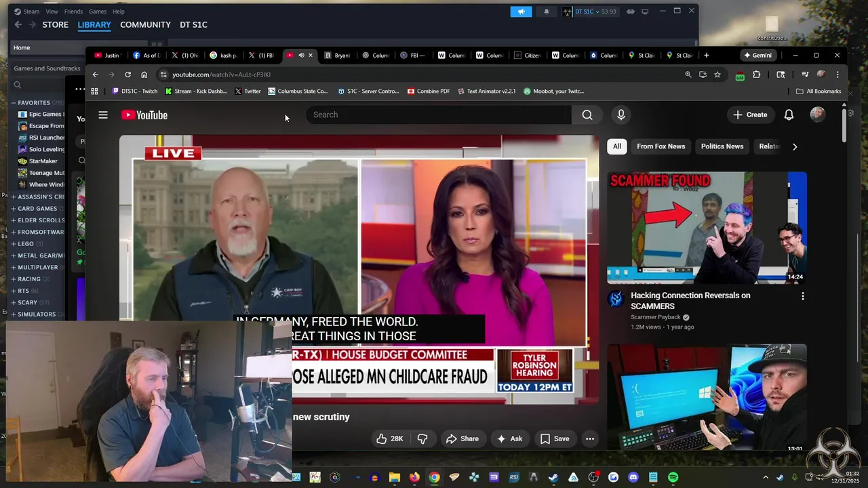
Task: Open the All Bookmarks folder
Action: [818, 91]
